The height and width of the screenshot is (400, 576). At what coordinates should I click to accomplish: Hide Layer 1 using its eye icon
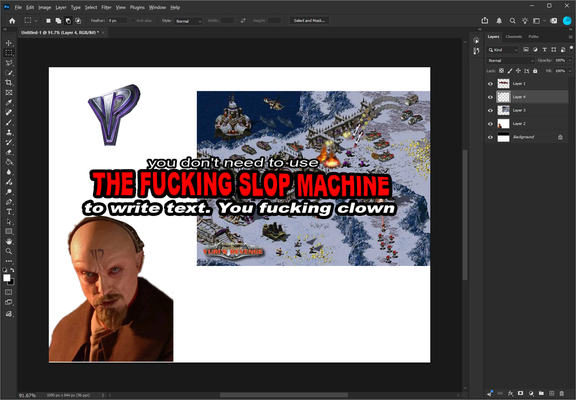(x=490, y=84)
